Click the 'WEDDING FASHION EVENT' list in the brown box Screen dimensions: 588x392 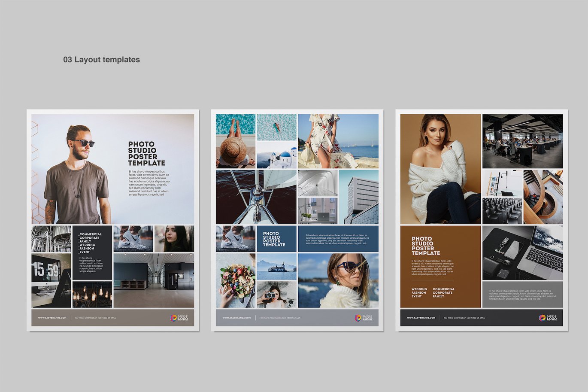(x=419, y=293)
